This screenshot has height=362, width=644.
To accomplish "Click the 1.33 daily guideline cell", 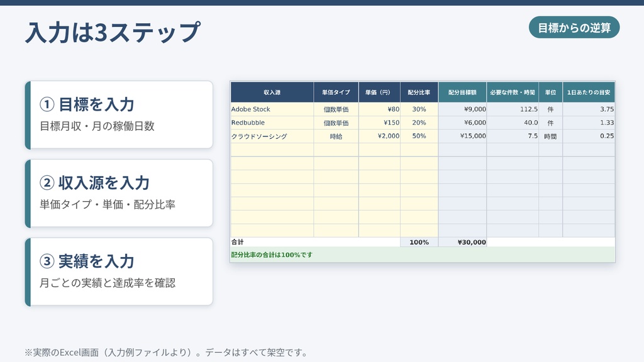I will pyautogui.click(x=589, y=123).
